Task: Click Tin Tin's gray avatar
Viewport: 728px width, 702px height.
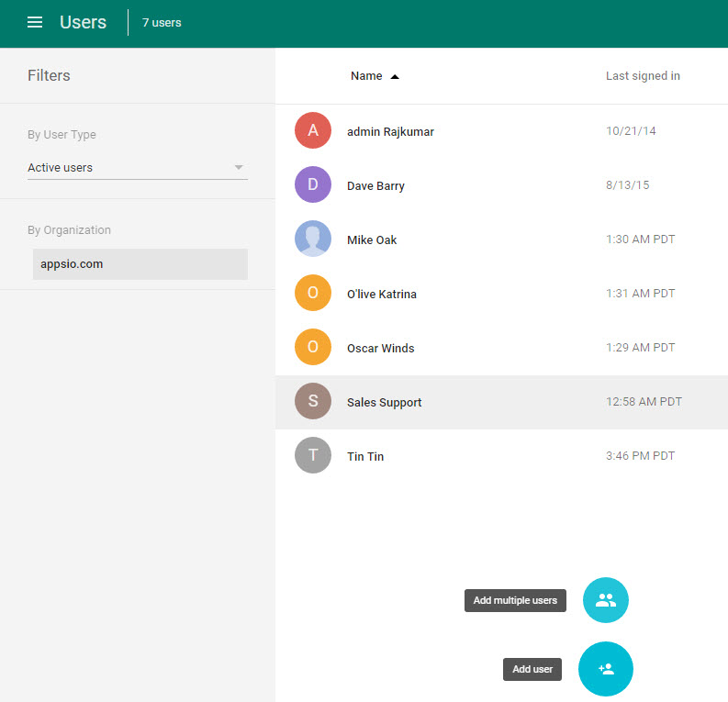Action: click(x=313, y=456)
